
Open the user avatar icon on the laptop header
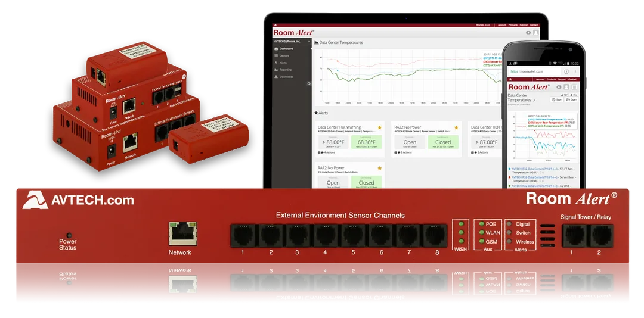pyautogui.click(x=535, y=32)
